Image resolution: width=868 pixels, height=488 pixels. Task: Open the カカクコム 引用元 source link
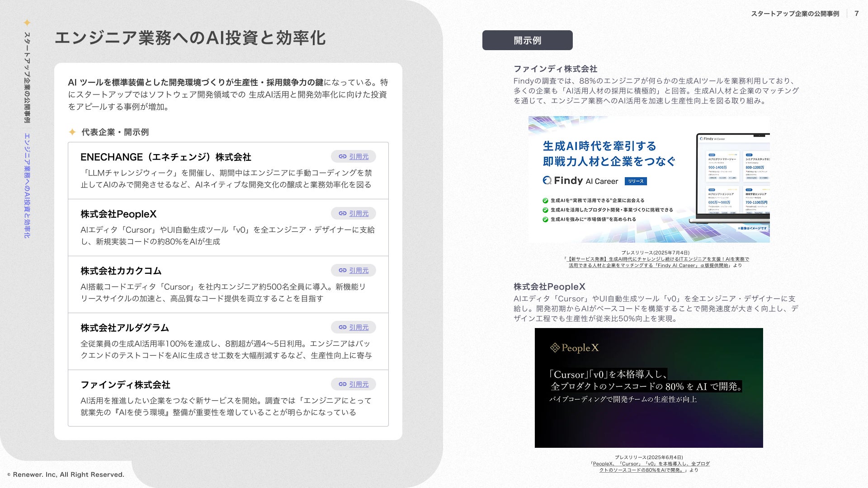(359, 270)
